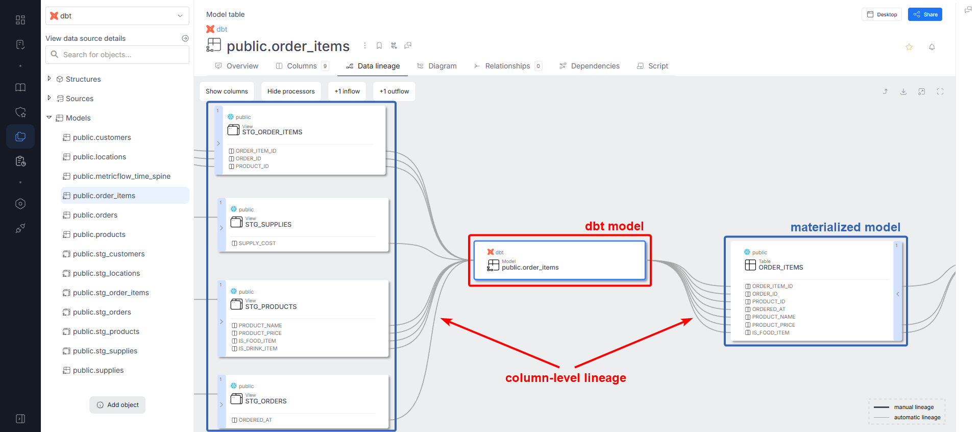Viewport: 980px width, 432px height.
Task: Click the arrow next to View data source details
Action: (185, 38)
